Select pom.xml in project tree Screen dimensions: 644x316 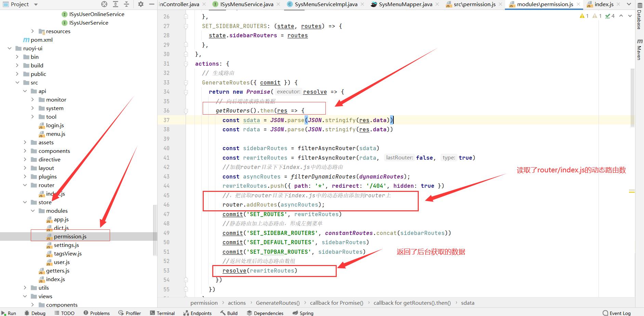[41, 40]
